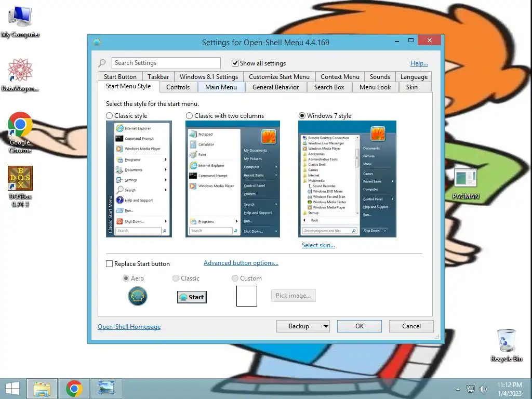
Task: Switch to the Taskbar tab
Action: [x=158, y=77]
